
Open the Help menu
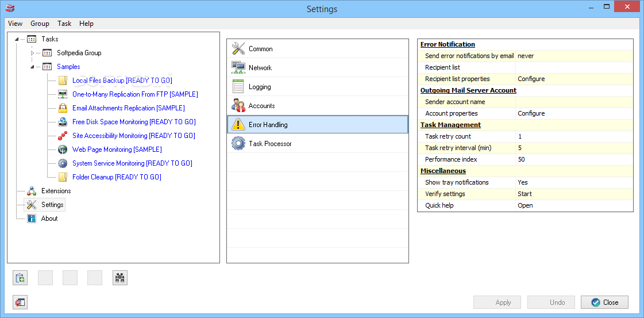(x=86, y=24)
